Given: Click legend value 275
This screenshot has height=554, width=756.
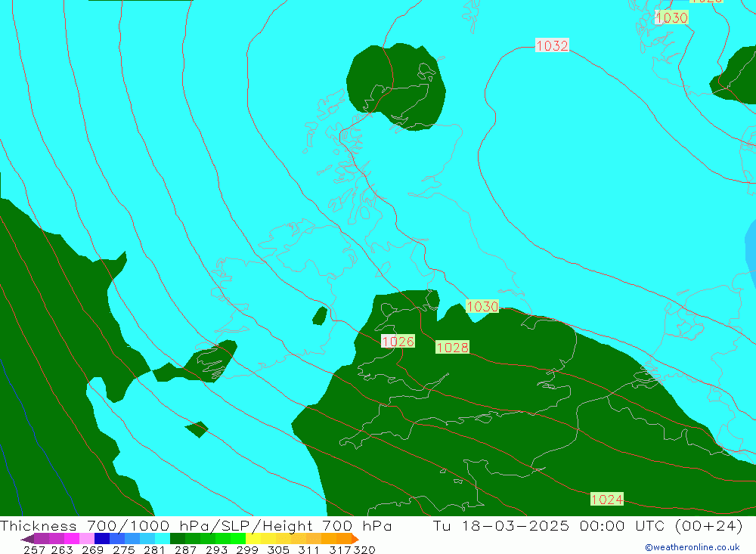Looking at the screenshot, I should pos(123,549).
